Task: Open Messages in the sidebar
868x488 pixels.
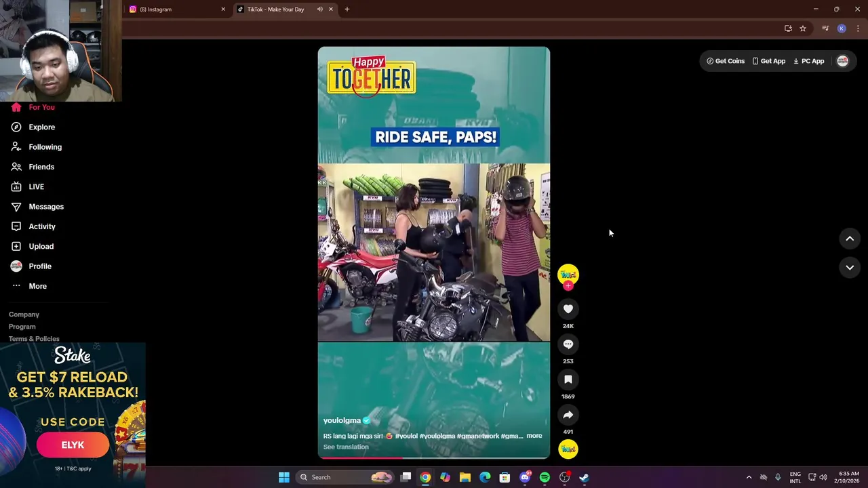Action: 37,207
